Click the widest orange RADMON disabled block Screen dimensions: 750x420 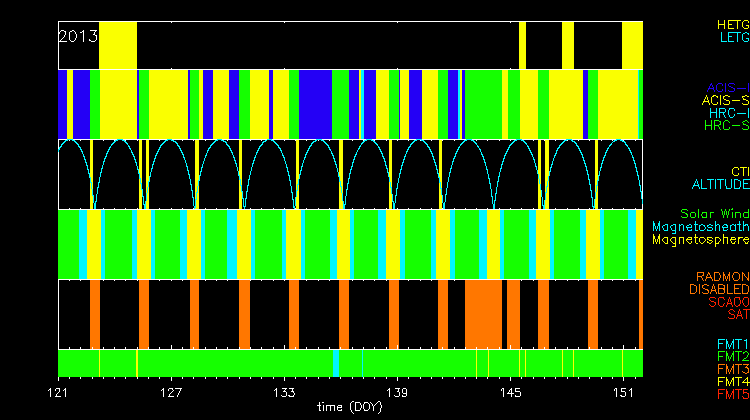[484, 313]
